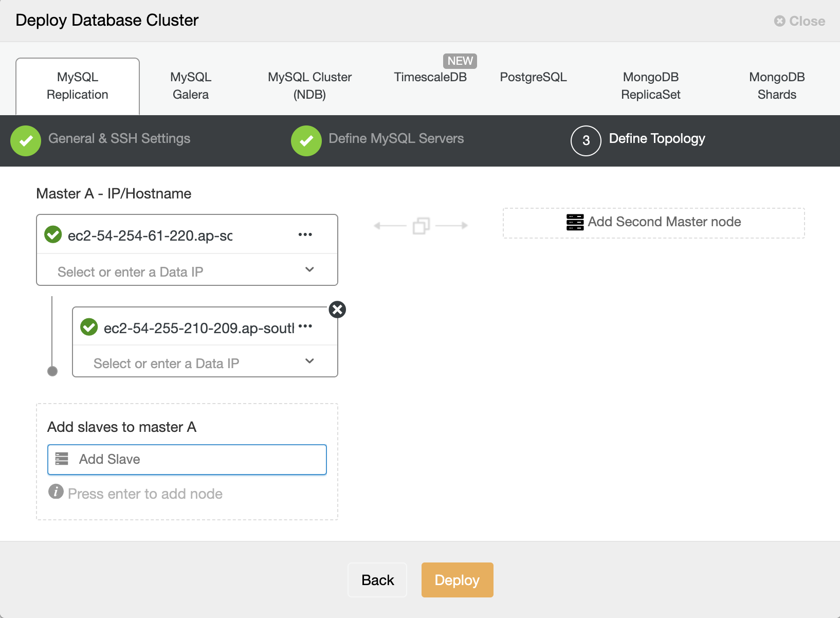Click the Define MySQL Servers checkmark
Viewport: 840px width, 618px height.
(x=306, y=140)
